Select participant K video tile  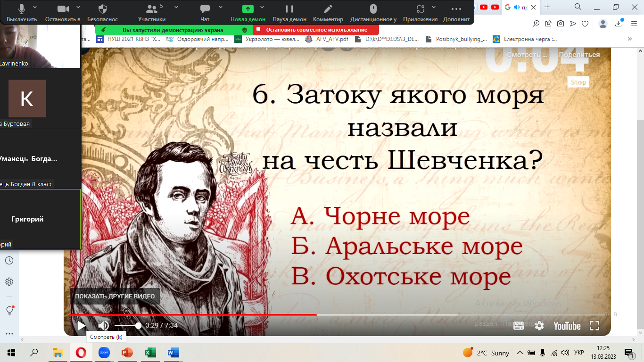[x=27, y=99]
